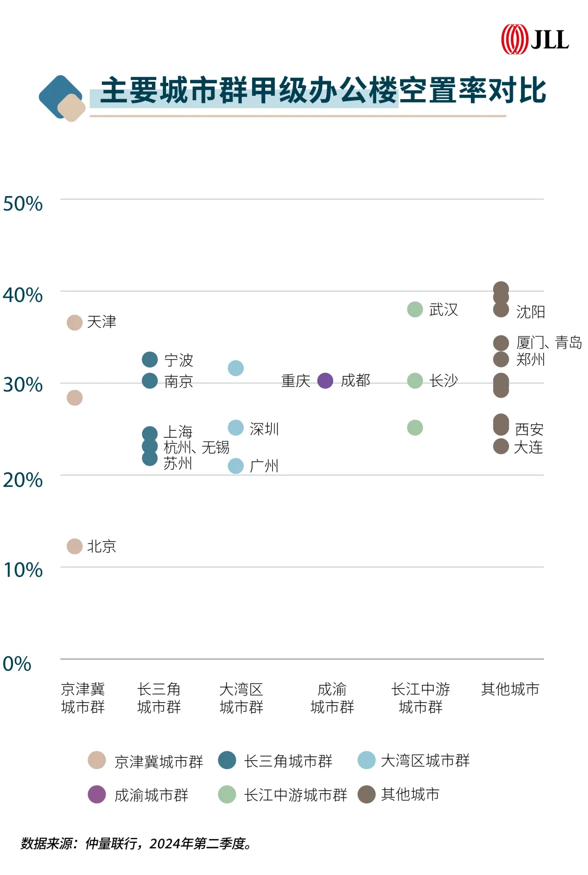The image size is (588, 875).
Task: Select the 天津 data point
Action: click(x=75, y=322)
